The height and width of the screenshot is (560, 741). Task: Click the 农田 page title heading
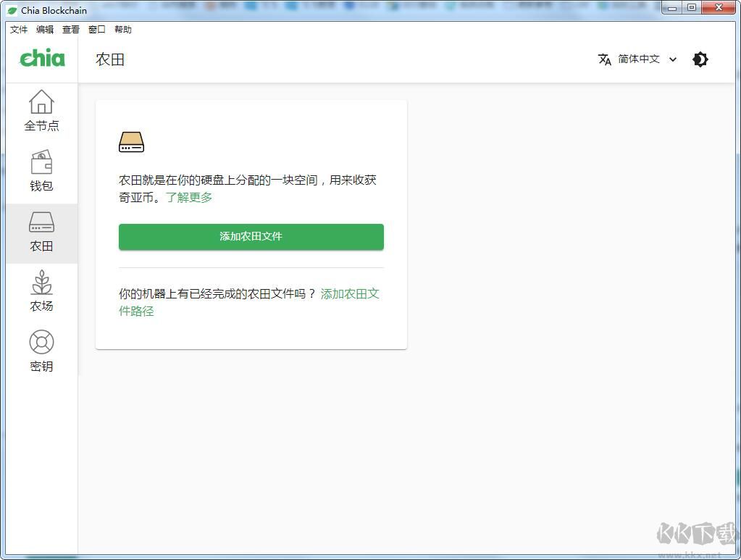click(109, 59)
